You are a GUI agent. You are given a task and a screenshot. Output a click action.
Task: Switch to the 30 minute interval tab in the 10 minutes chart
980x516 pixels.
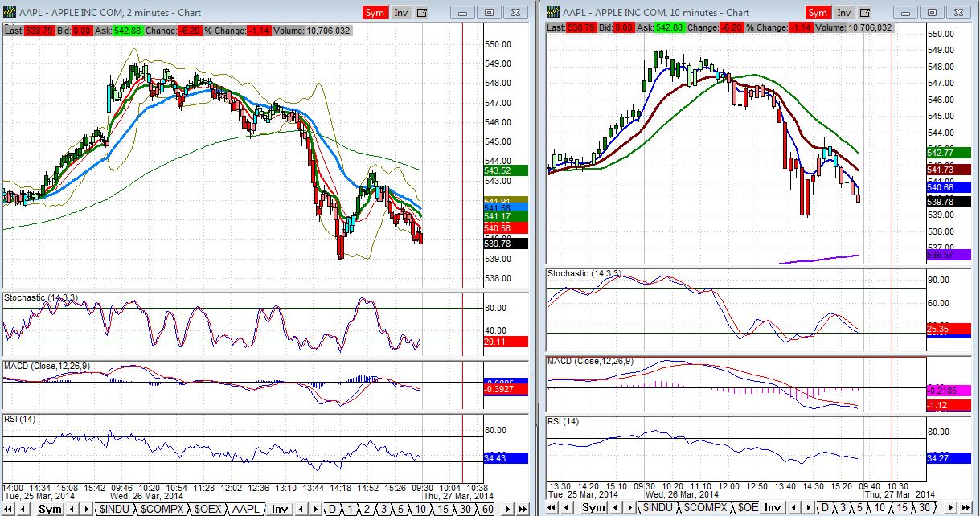point(925,509)
